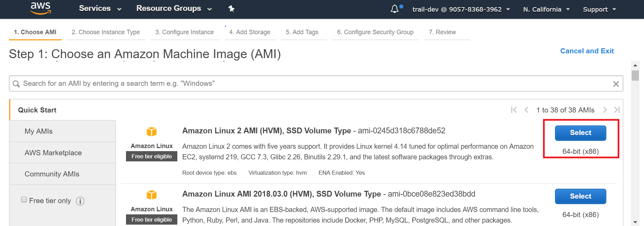Viewport: 644px width, 226px height.
Task: Click the AWS logo home icon
Action: point(40,8)
